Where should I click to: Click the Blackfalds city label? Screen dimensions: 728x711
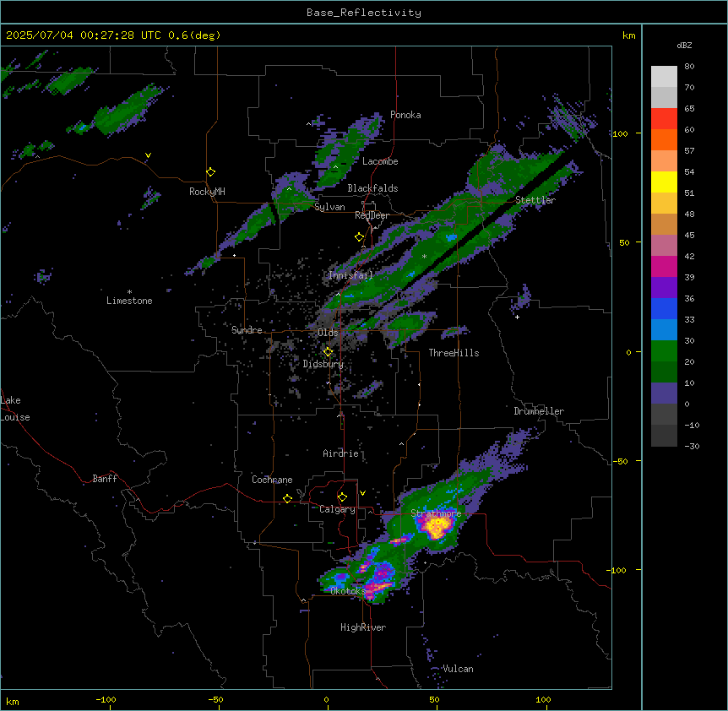372,188
